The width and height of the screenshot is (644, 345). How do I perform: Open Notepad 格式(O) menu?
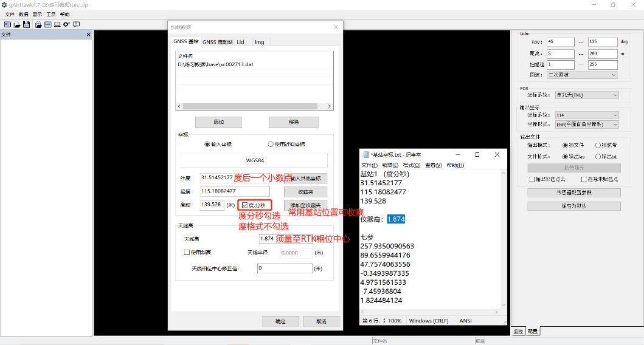[x=412, y=165]
